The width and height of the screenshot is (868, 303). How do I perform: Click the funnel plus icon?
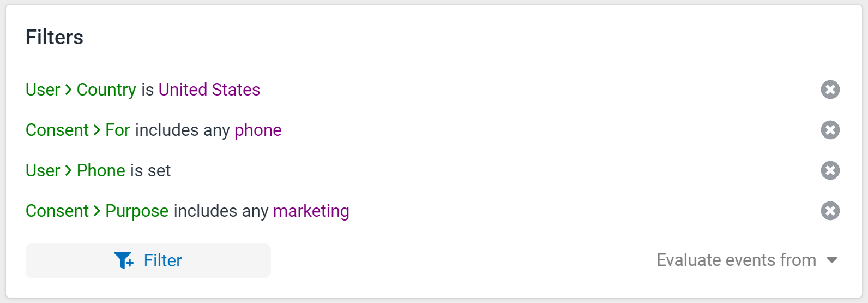(124, 260)
